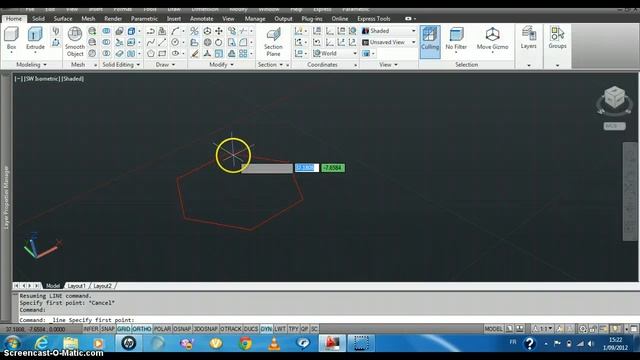Click the Shaded viewport style label
The image size is (640, 360).
coord(73,79)
